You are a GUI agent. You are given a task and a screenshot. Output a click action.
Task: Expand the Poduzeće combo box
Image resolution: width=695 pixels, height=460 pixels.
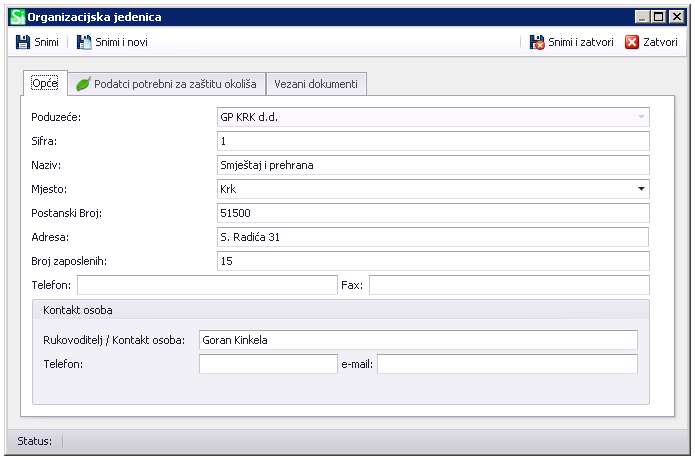coord(640,116)
